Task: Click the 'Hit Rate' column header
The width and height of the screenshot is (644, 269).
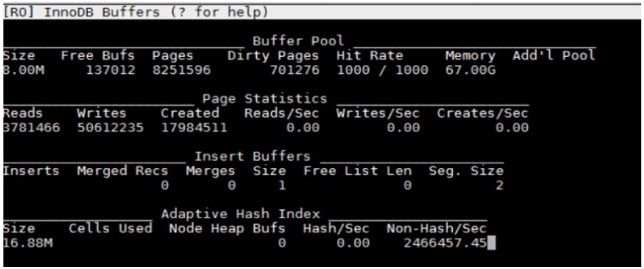Action: click(x=369, y=56)
